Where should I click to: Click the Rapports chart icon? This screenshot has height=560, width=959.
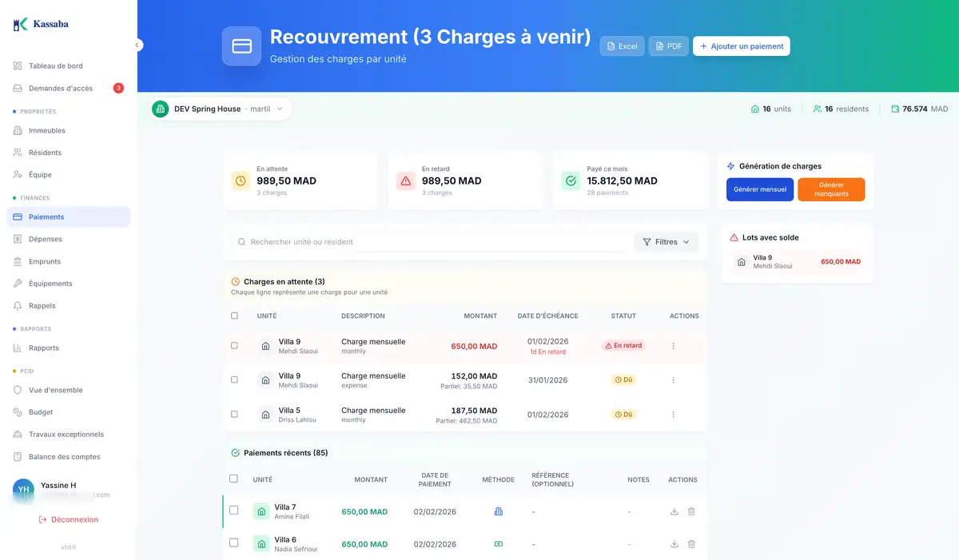(18, 348)
